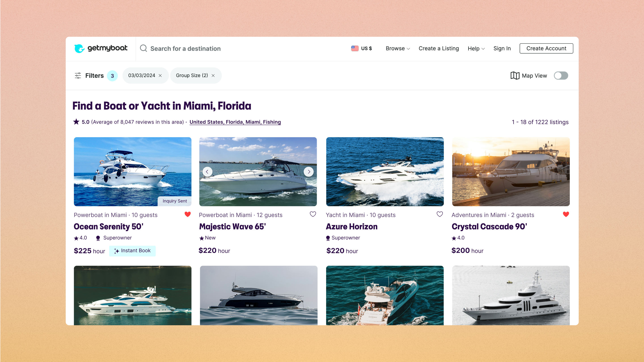Favorite the Azure Horizon listing
This screenshot has height=362, width=644.
tap(439, 214)
